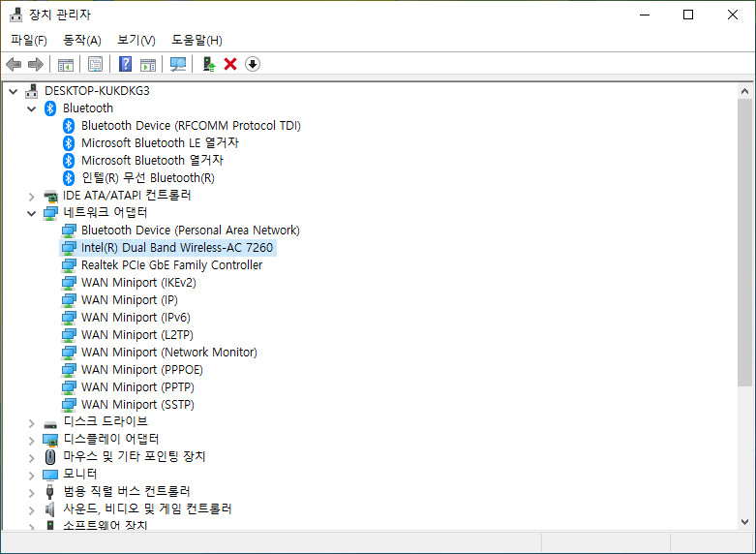Expand 마우스 및 기타 포인팅 장치 category

31,458
